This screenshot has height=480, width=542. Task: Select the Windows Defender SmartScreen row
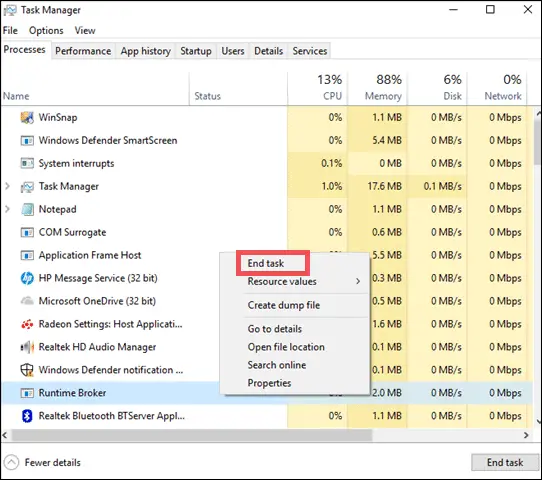pos(266,141)
